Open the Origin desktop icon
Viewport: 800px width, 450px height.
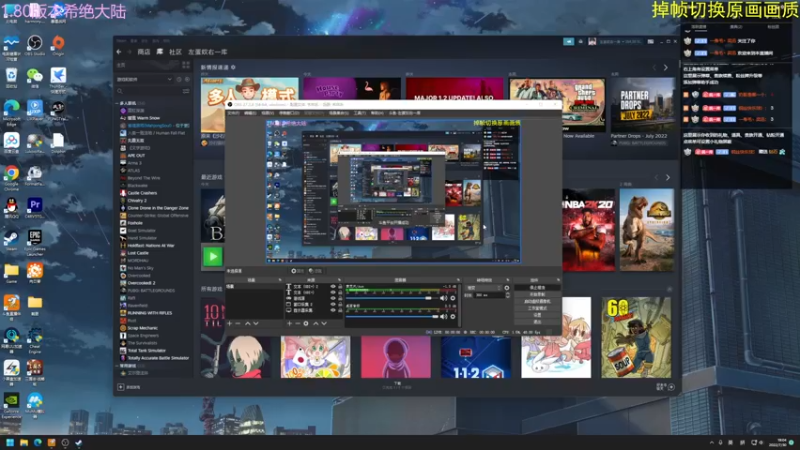pos(58,43)
